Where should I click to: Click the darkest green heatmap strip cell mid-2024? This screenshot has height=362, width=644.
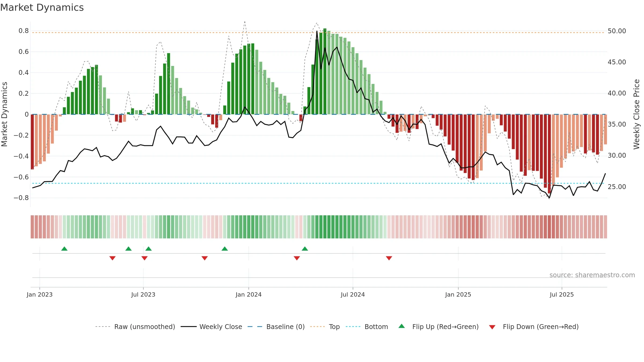(x=325, y=227)
